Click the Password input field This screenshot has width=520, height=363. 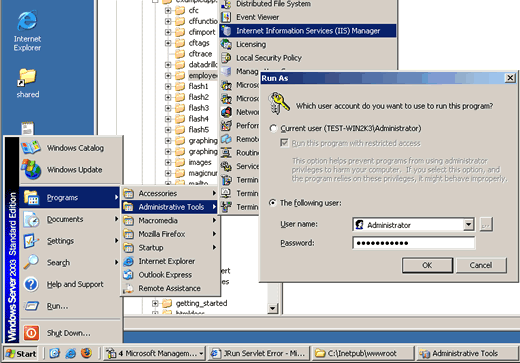(x=414, y=243)
